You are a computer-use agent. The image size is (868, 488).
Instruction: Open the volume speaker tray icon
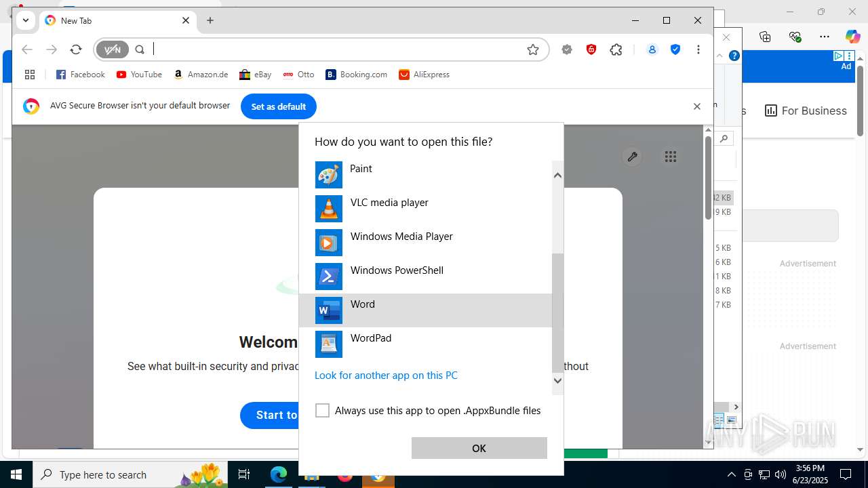(780, 474)
